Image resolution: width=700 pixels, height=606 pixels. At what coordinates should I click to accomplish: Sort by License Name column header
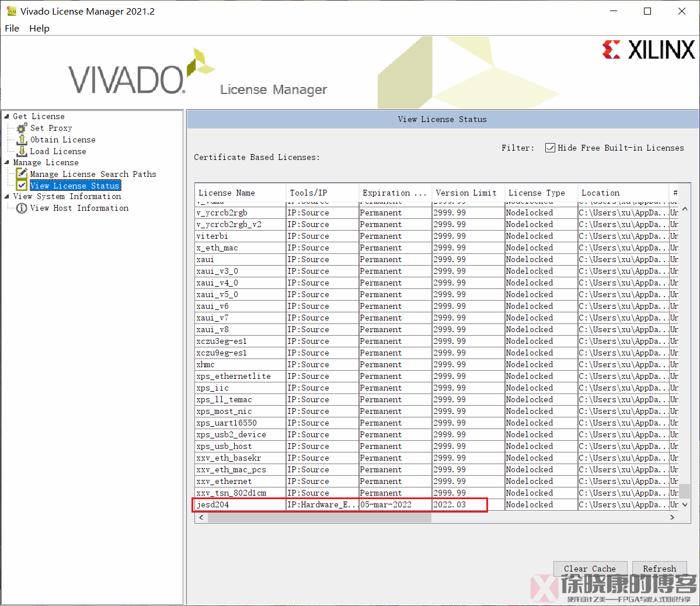[240, 193]
